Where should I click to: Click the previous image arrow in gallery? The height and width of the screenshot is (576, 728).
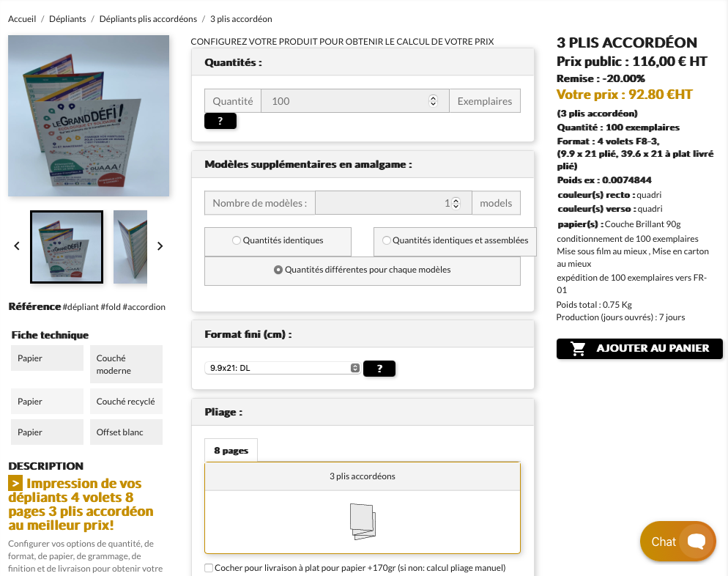(x=17, y=245)
